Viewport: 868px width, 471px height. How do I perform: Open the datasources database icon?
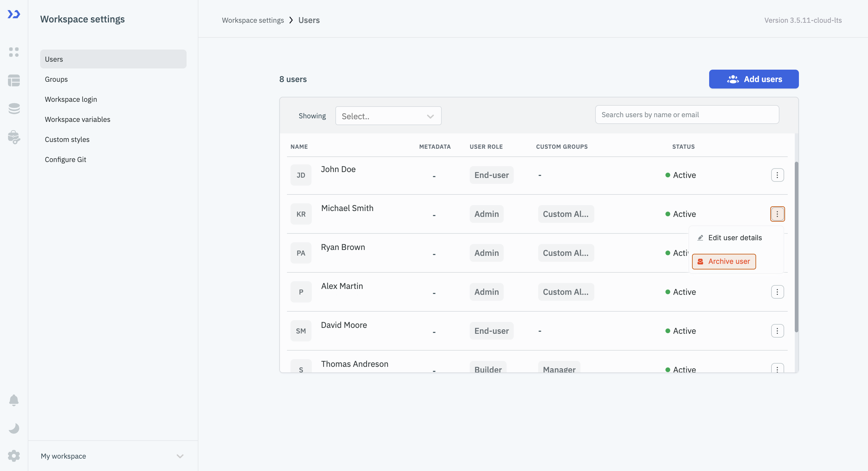pyautogui.click(x=14, y=109)
